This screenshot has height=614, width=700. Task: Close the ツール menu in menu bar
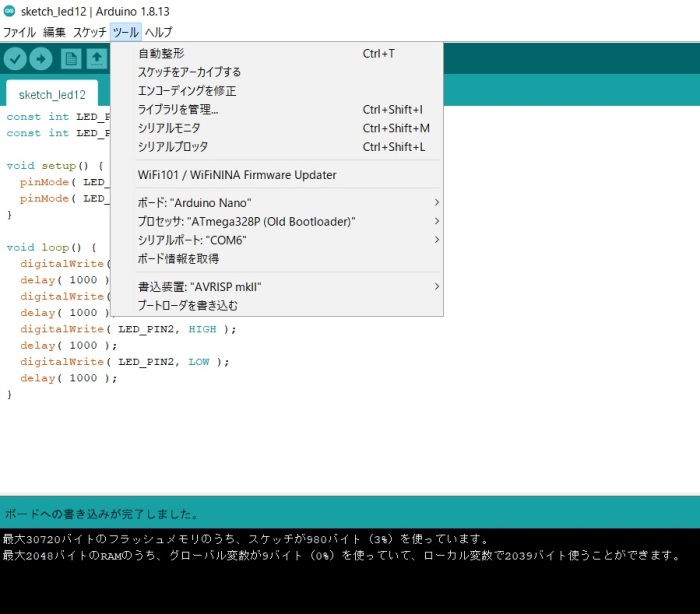click(125, 32)
